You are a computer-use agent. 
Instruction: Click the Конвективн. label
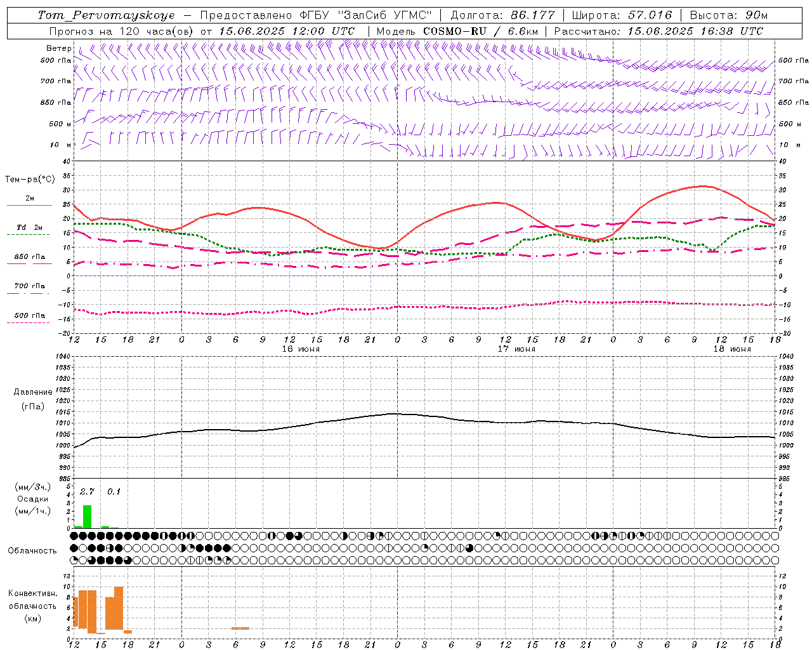33,594
